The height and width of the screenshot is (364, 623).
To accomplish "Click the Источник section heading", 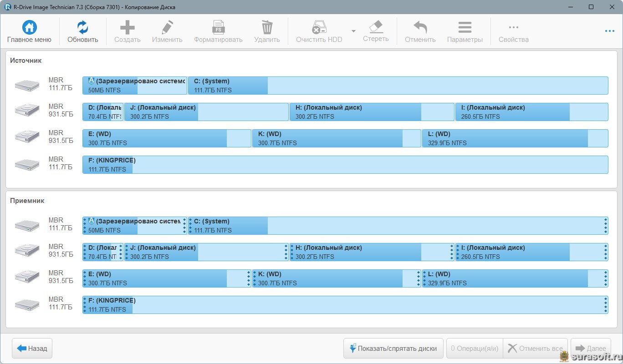I will coord(26,61).
